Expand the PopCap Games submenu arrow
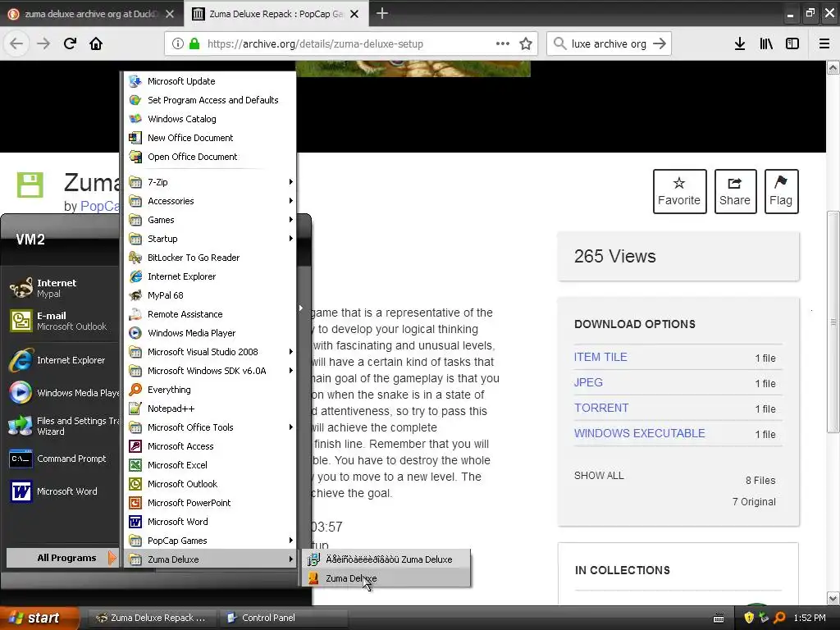Image resolution: width=840 pixels, height=630 pixels. 291,541
